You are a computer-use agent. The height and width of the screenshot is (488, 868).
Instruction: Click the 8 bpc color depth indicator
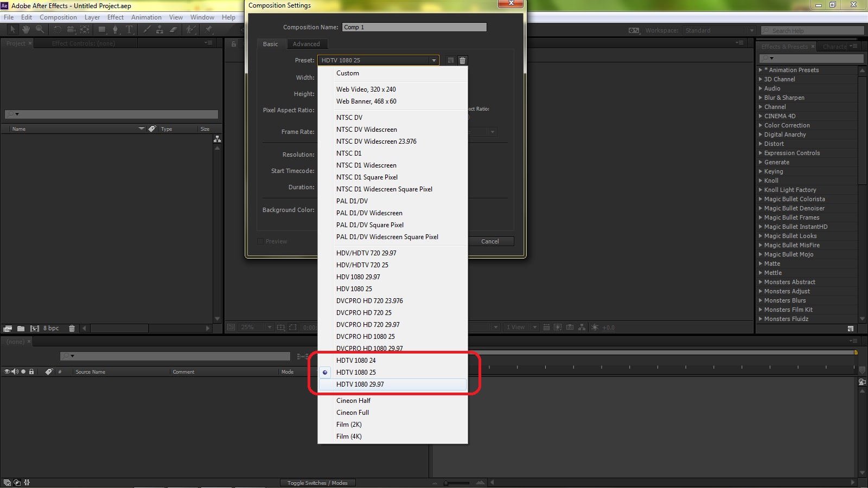coord(51,328)
